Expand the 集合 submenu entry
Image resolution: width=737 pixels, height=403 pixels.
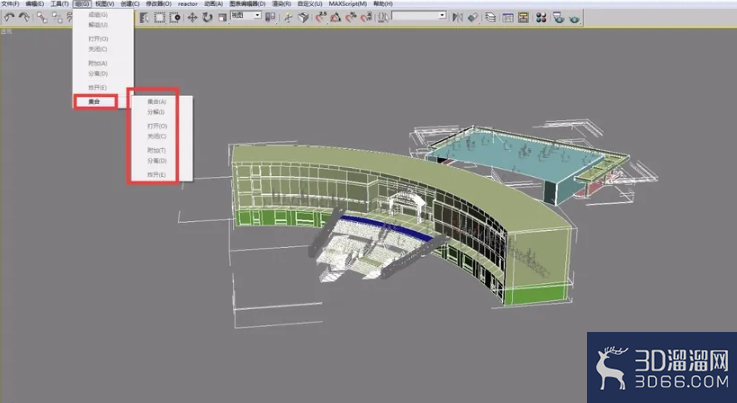coord(95,102)
